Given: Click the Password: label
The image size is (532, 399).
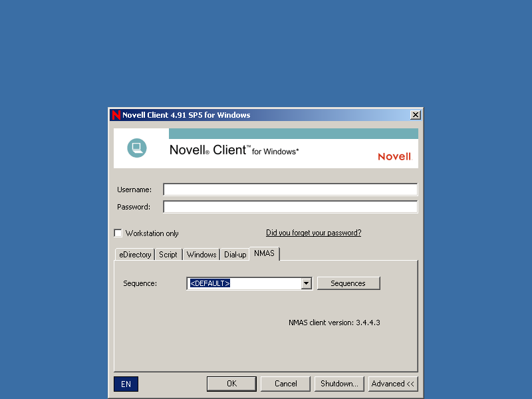Looking at the screenshot, I should 134,207.
